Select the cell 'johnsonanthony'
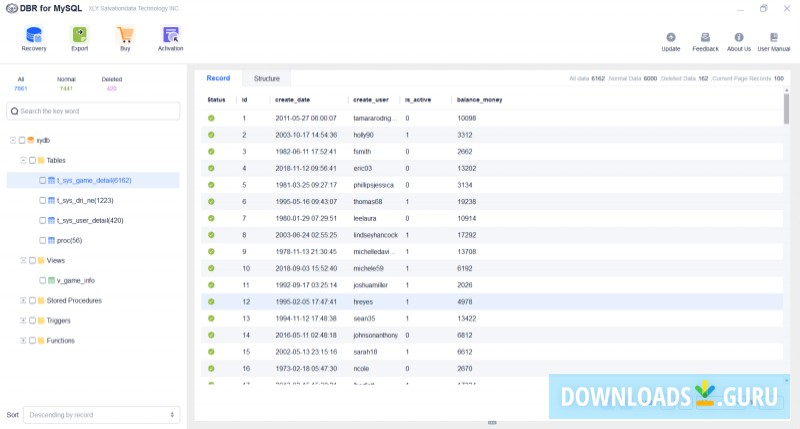Image resolution: width=800 pixels, height=429 pixels. [x=376, y=335]
